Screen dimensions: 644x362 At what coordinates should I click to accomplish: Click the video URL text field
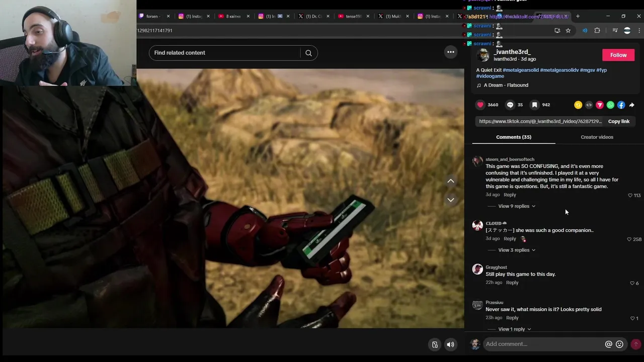pos(540,121)
